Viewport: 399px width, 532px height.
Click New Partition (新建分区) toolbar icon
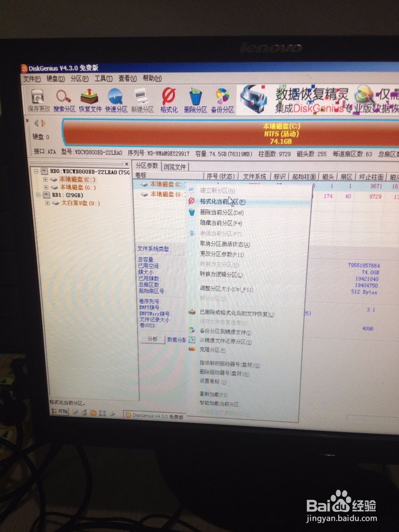point(142,101)
